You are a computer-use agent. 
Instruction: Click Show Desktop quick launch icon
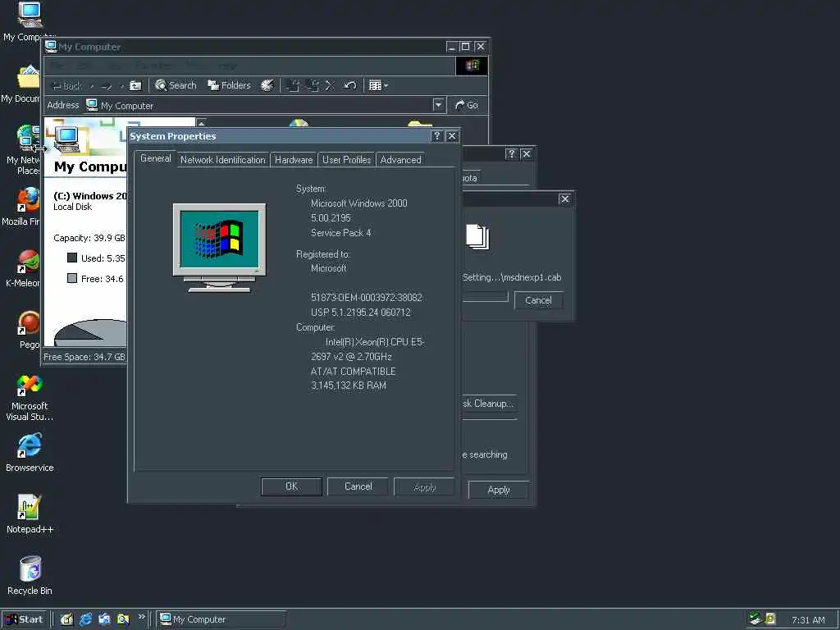pos(66,619)
